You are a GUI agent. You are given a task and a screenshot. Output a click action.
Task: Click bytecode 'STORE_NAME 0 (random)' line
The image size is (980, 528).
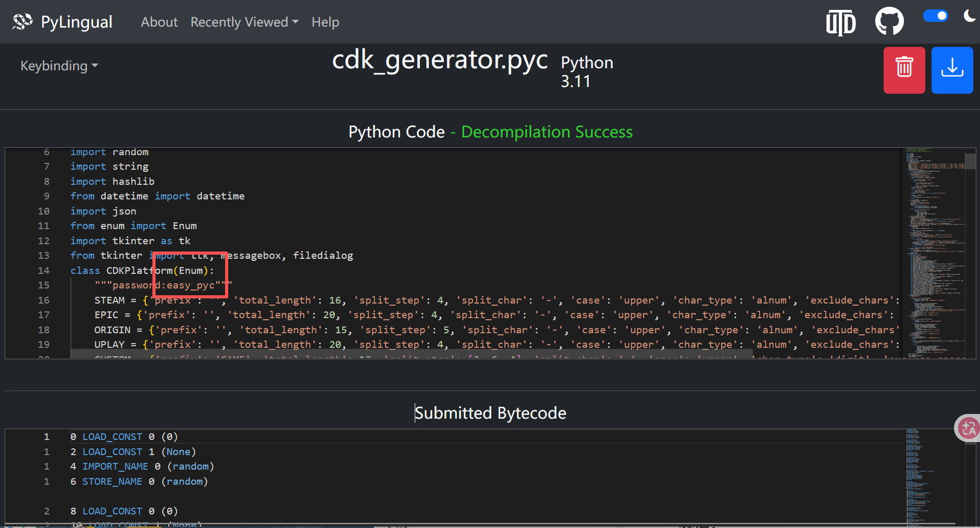pyautogui.click(x=139, y=482)
